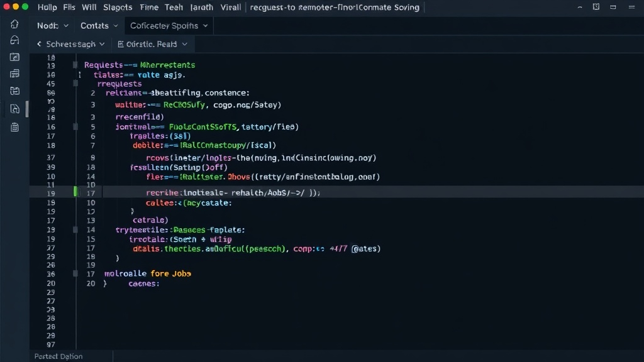Click 'molroalle fore Jobs' code line
The image size is (644, 362).
tap(147, 273)
